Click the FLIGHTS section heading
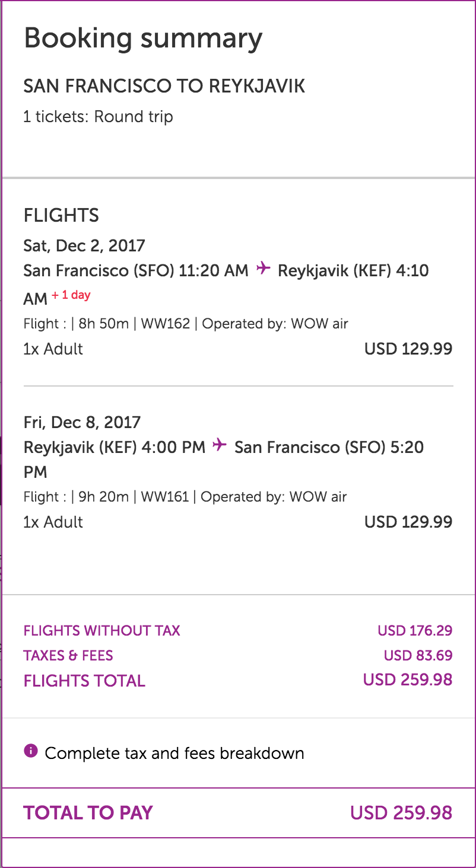This screenshot has height=868, width=476. (61, 215)
